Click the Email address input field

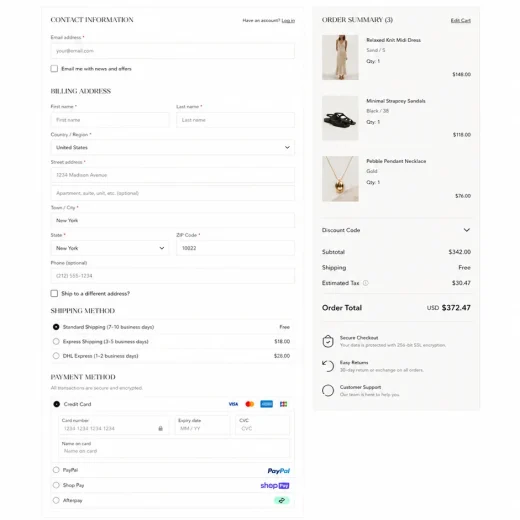point(173,51)
